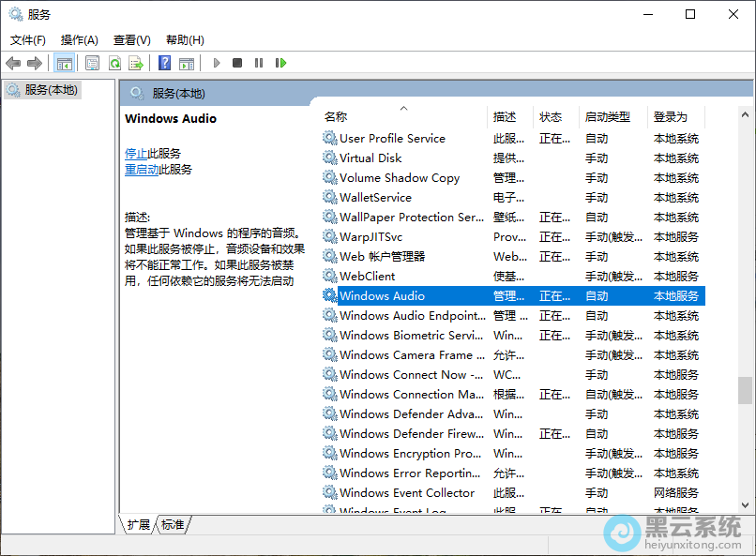Switch to the 标准 tab

pos(171,525)
